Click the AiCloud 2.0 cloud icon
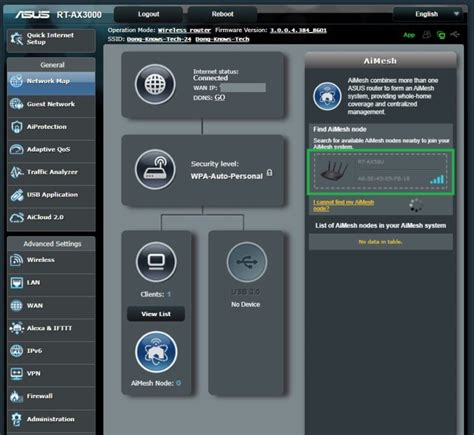 pos(16,218)
